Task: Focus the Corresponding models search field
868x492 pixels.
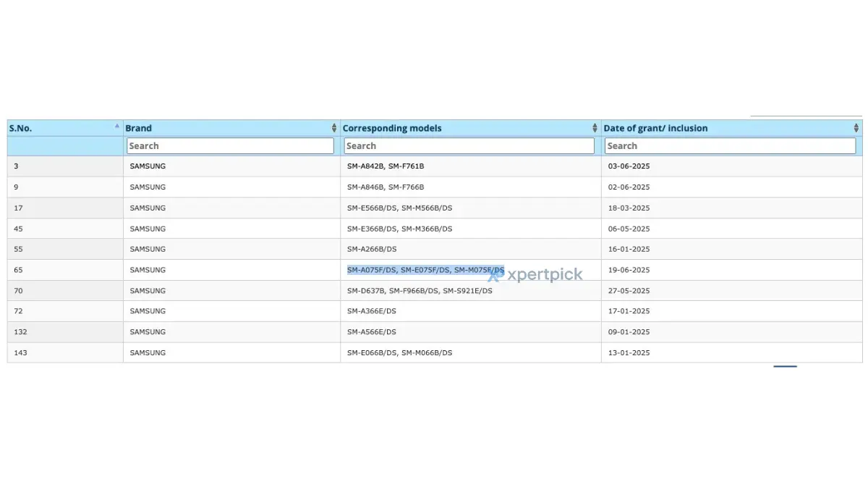Action: [x=469, y=146]
